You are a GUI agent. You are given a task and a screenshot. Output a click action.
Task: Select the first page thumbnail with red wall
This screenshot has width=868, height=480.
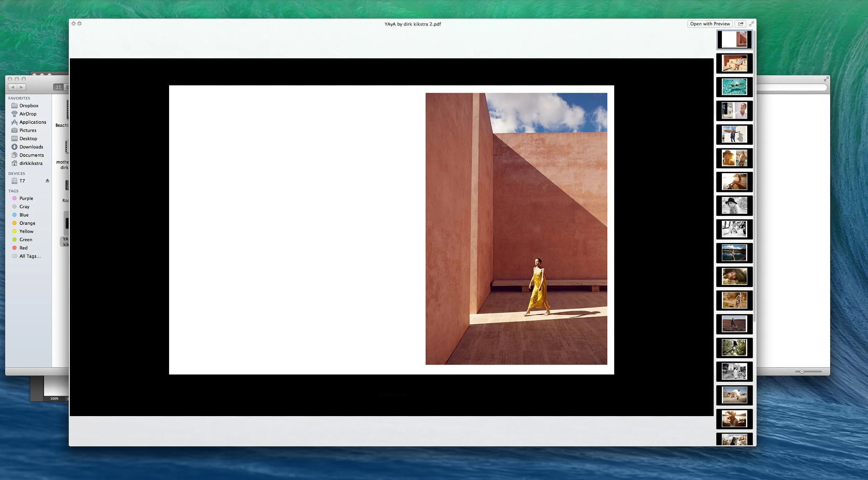[734, 40]
